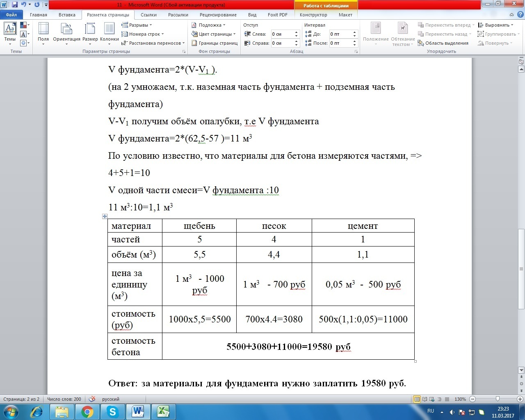This screenshot has height=420, width=525.
Task: Click the 130% zoom level button
Action: tap(460, 399)
